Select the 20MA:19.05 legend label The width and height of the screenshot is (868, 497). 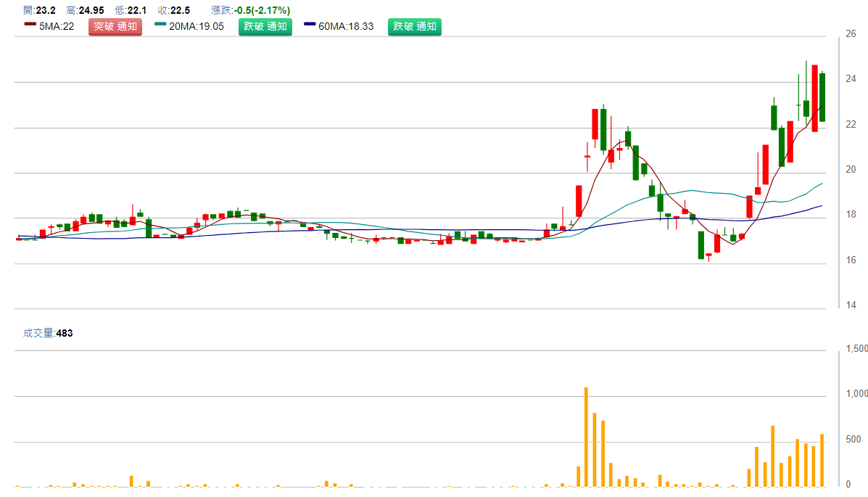[x=196, y=27]
